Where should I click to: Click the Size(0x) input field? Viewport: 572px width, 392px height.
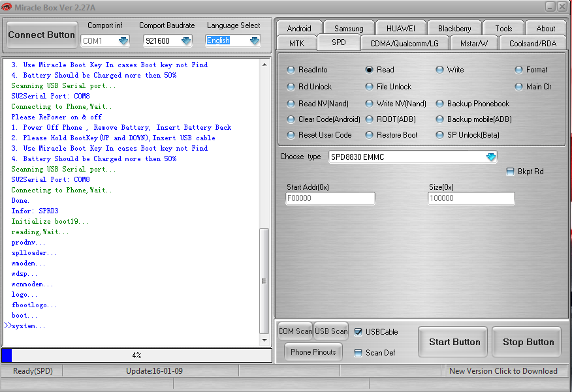[x=471, y=198]
